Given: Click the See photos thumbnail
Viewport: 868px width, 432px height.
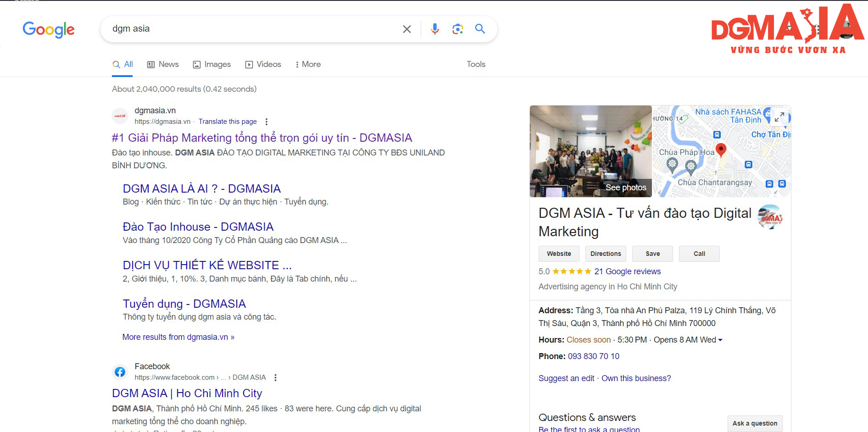Looking at the screenshot, I should coord(590,151).
